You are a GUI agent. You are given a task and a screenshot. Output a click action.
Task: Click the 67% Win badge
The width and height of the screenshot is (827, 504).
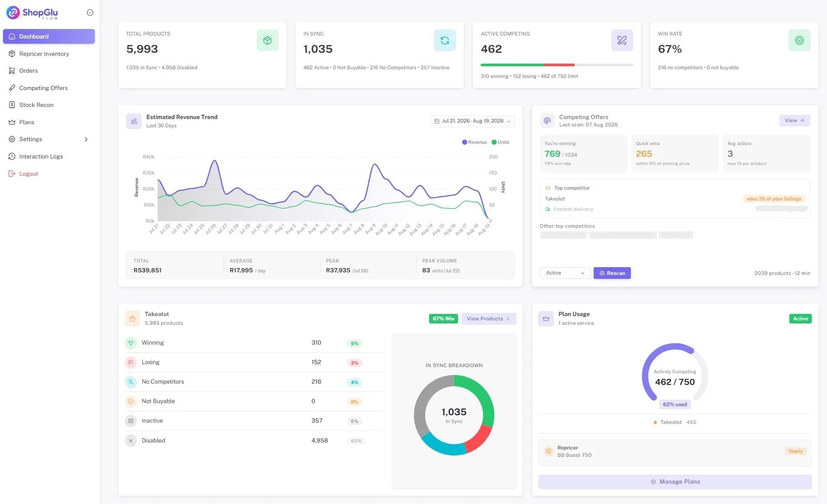point(443,319)
